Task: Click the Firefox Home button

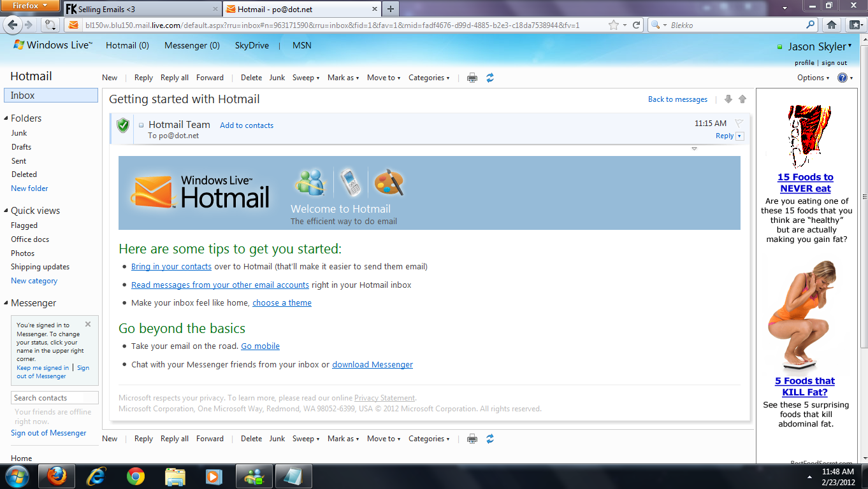Action: (x=832, y=25)
